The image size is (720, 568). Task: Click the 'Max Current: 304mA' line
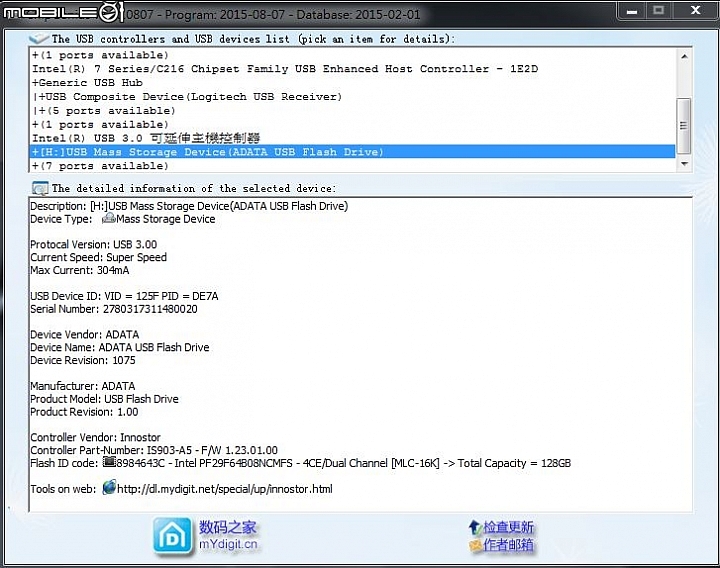80,270
